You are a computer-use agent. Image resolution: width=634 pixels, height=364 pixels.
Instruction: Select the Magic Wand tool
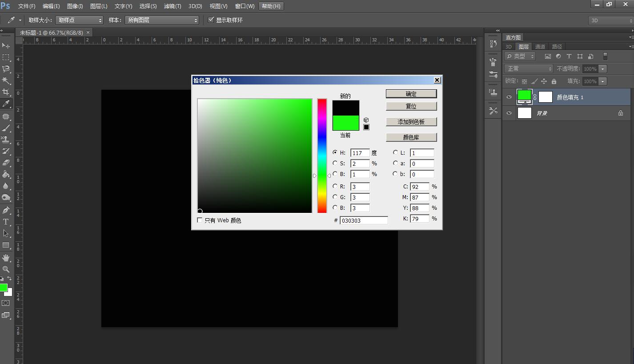[x=6, y=80]
